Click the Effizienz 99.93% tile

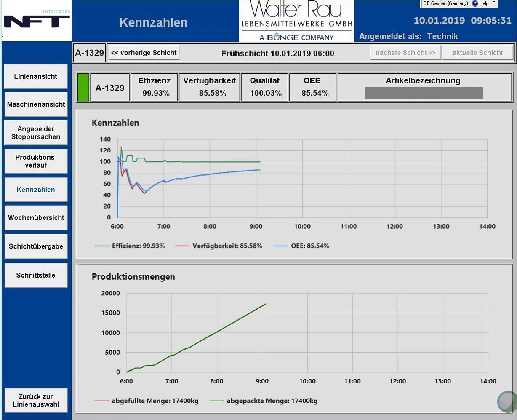point(154,87)
